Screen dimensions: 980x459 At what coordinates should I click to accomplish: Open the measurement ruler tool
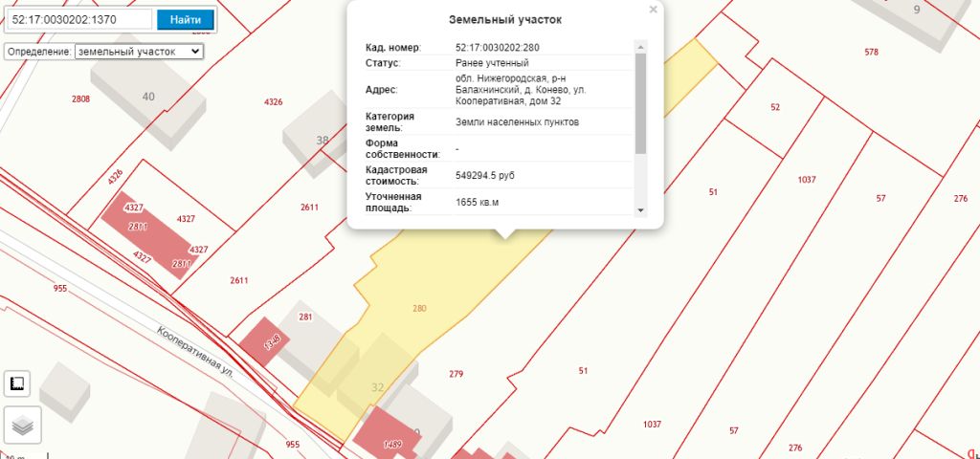point(17,383)
